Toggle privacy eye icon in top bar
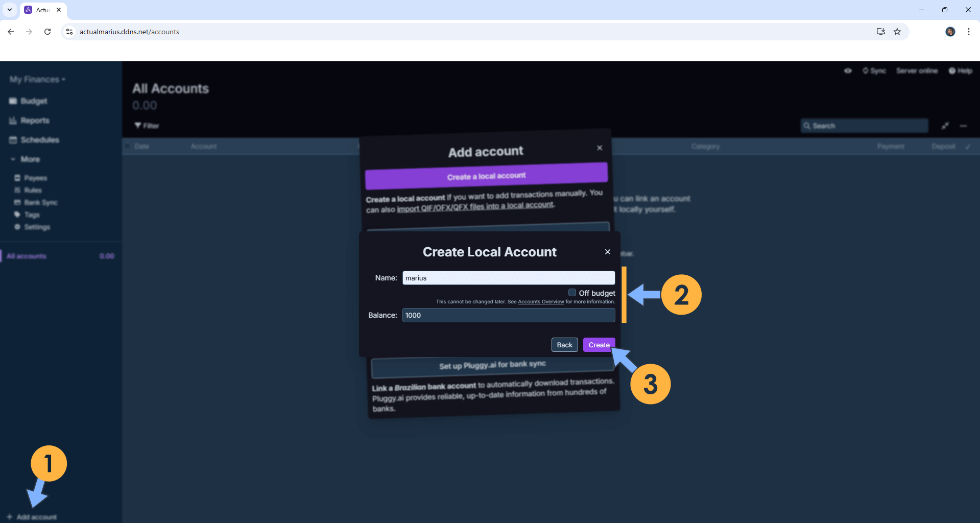Screen dimensions: 980x523 [x=848, y=71]
